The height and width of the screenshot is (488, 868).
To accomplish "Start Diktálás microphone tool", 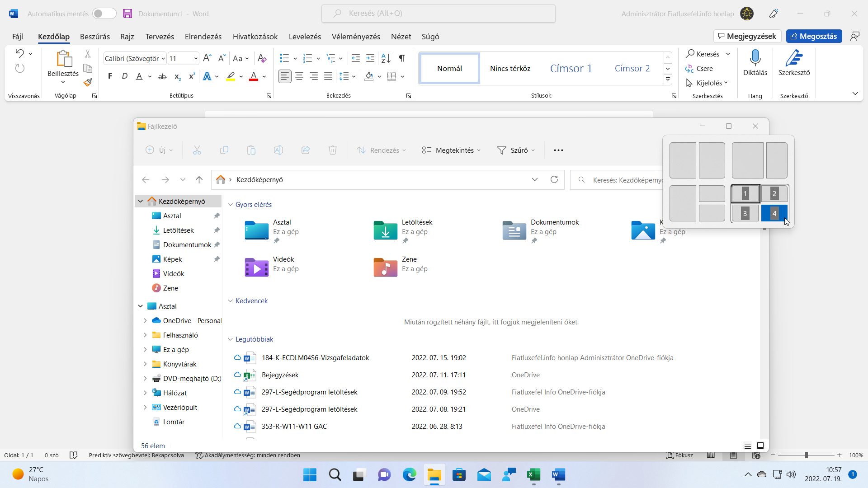I will (x=755, y=62).
